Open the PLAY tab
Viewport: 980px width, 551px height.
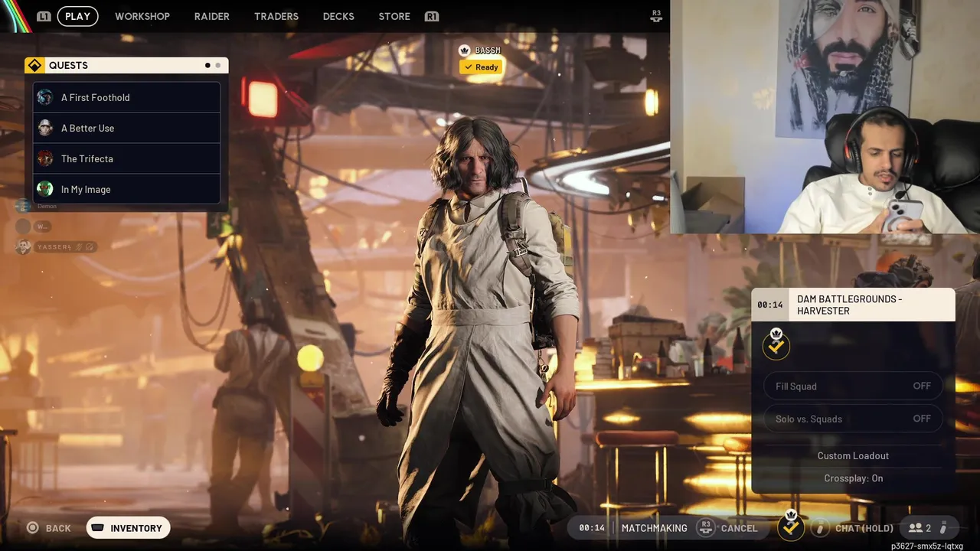tap(77, 16)
